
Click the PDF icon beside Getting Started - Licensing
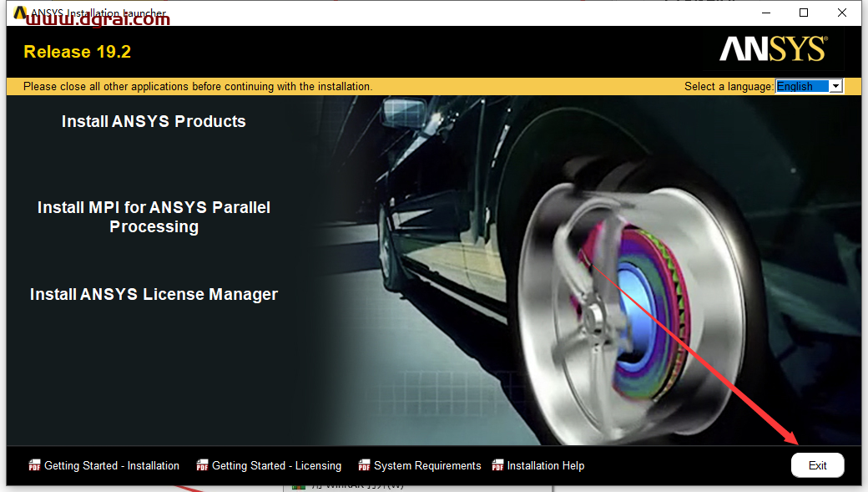pyautogui.click(x=202, y=465)
